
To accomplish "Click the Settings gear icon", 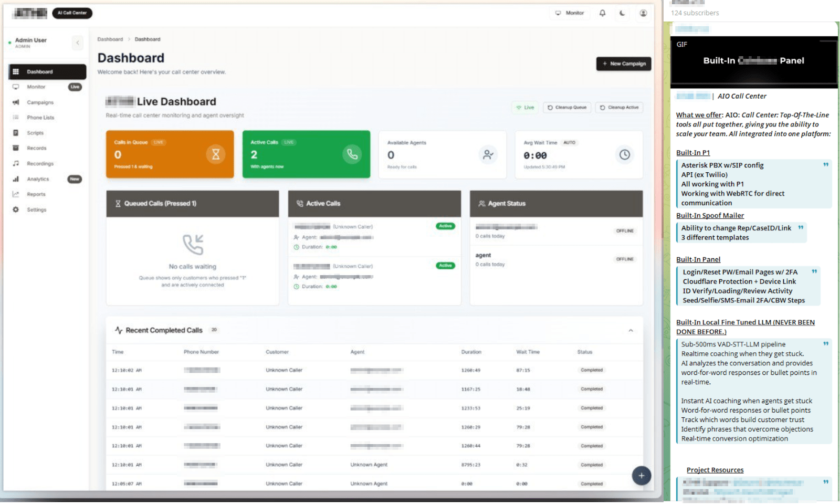I will (16, 209).
